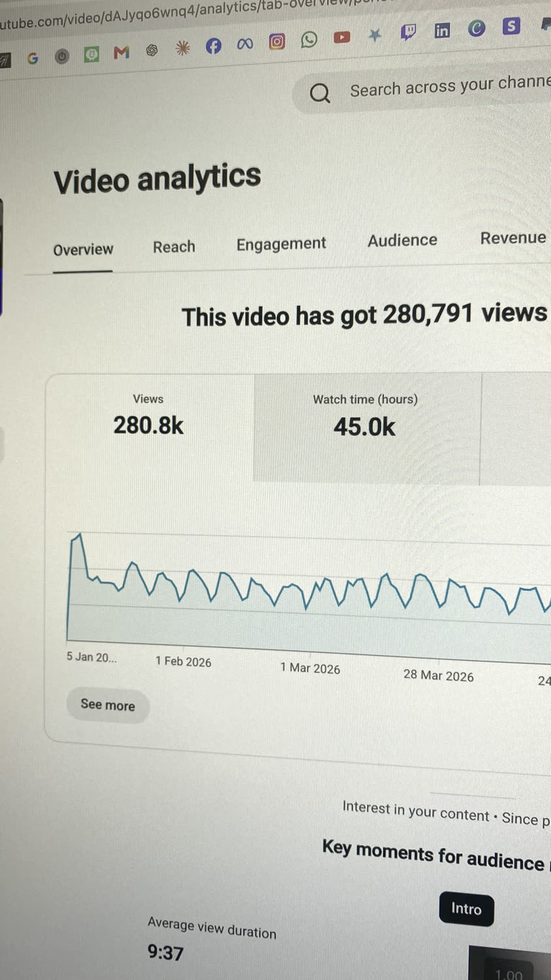Open the blue circular C bookmark icon

pyautogui.click(x=477, y=28)
